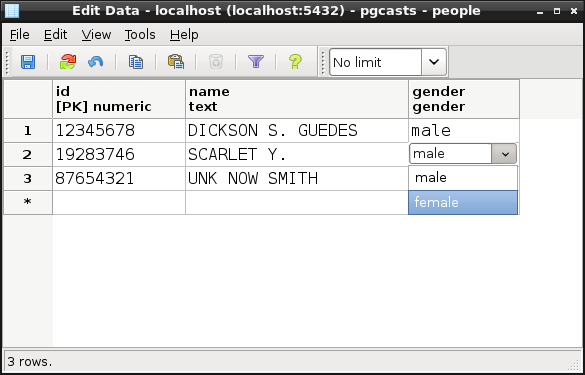This screenshot has height=375, width=585.
Task: Refresh the data with the arrows icon
Action: 68,62
